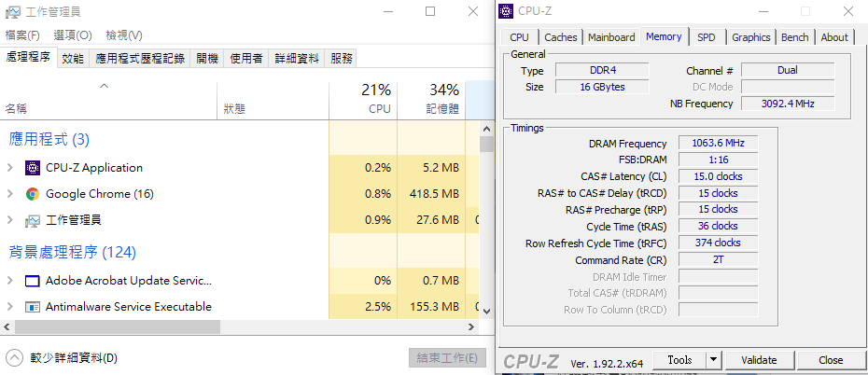This screenshot has width=868, height=375.
Task: Expand the Google Chrome (16) row
Action: pyautogui.click(x=9, y=194)
